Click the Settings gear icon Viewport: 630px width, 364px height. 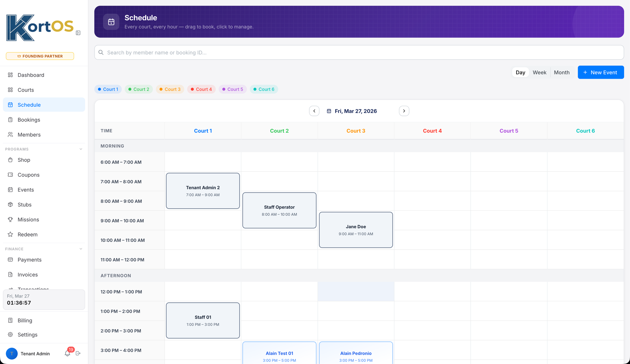[x=10, y=334]
